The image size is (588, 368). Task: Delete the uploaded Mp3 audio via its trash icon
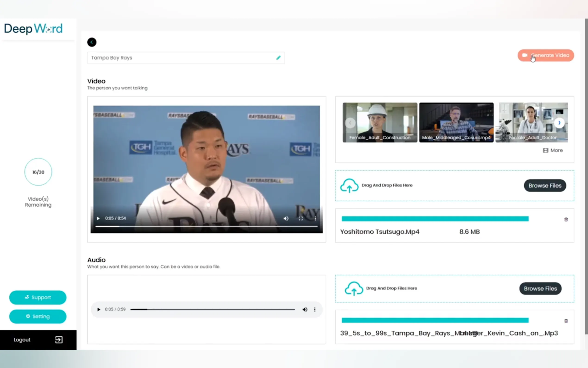[x=566, y=321]
